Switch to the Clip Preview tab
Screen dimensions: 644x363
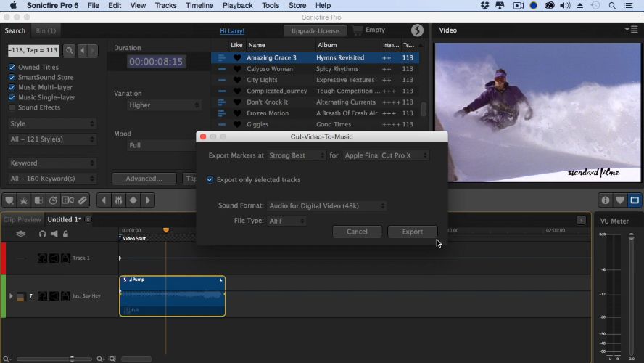(x=22, y=219)
